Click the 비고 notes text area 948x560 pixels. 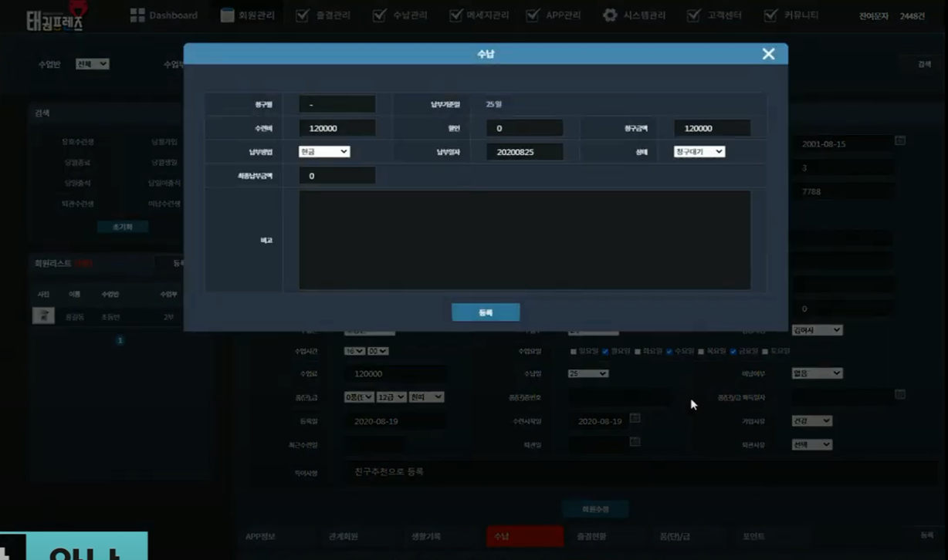[x=524, y=240]
